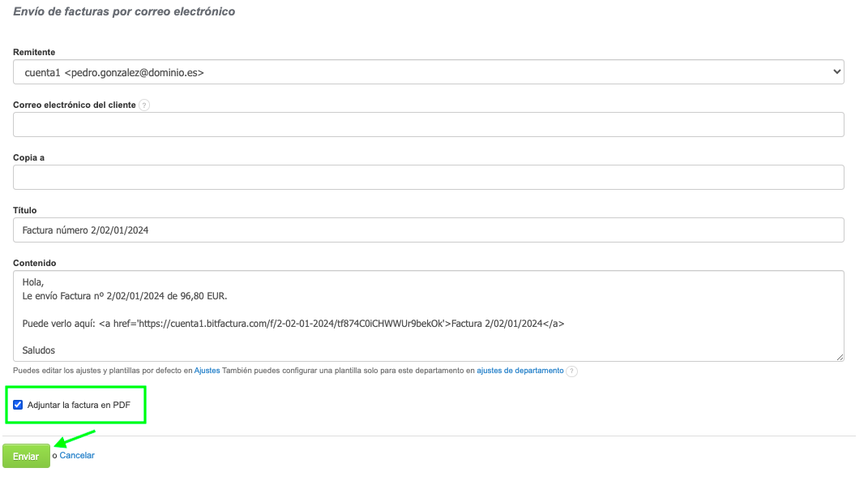Click into the 'Copia a' input field
The image size is (868, 481).
pyautogui.click(x=428, y=178)
